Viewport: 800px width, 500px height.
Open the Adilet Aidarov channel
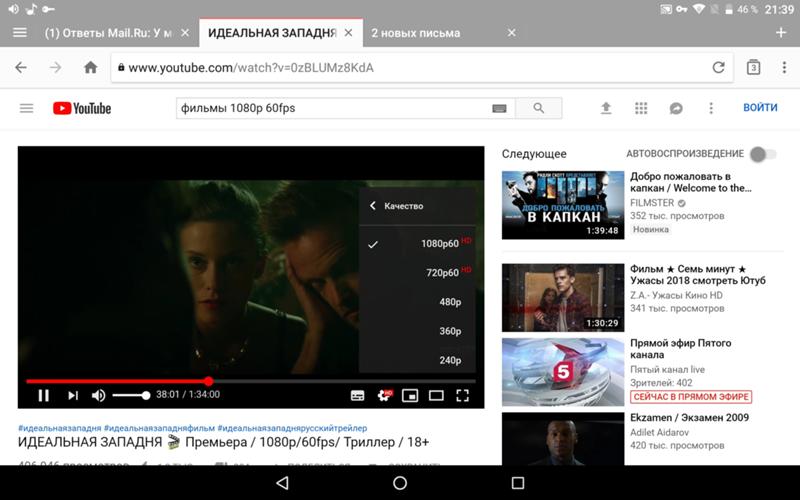pos(659,432)
